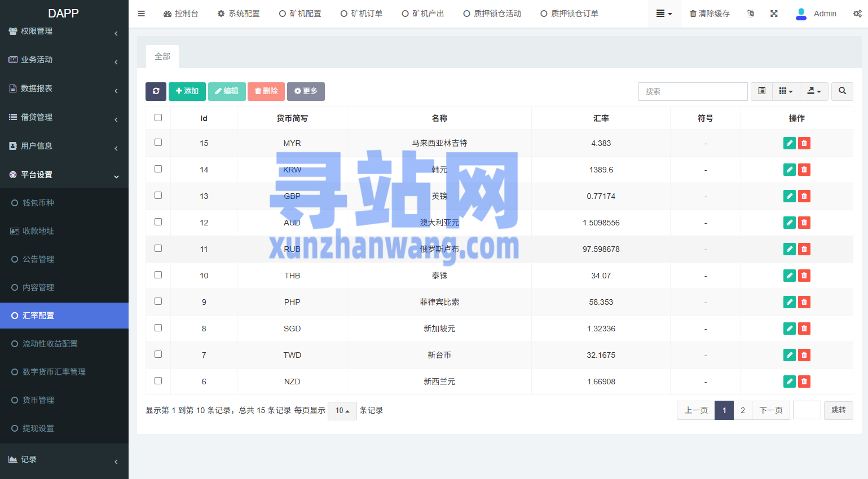Viewport: 868px width, 479px height.
Task: Click inside the 搜索 input field
Action: click(x=693, y=91)
